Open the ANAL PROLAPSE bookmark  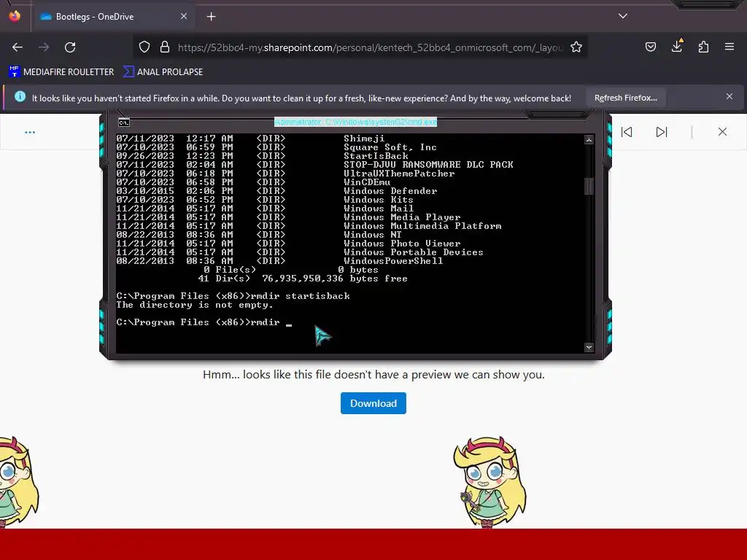tap(163, 72)
